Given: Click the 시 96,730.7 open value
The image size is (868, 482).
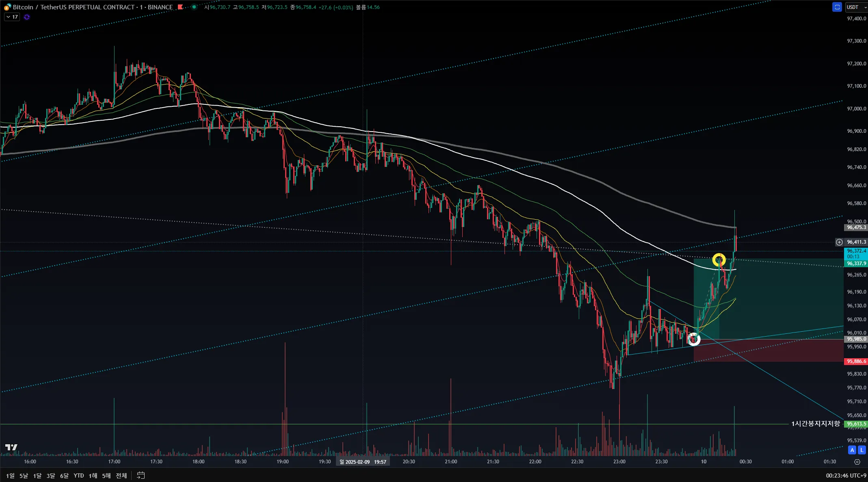Looking at the screenshot, I should pyautogui.click(x=217, y=7).
